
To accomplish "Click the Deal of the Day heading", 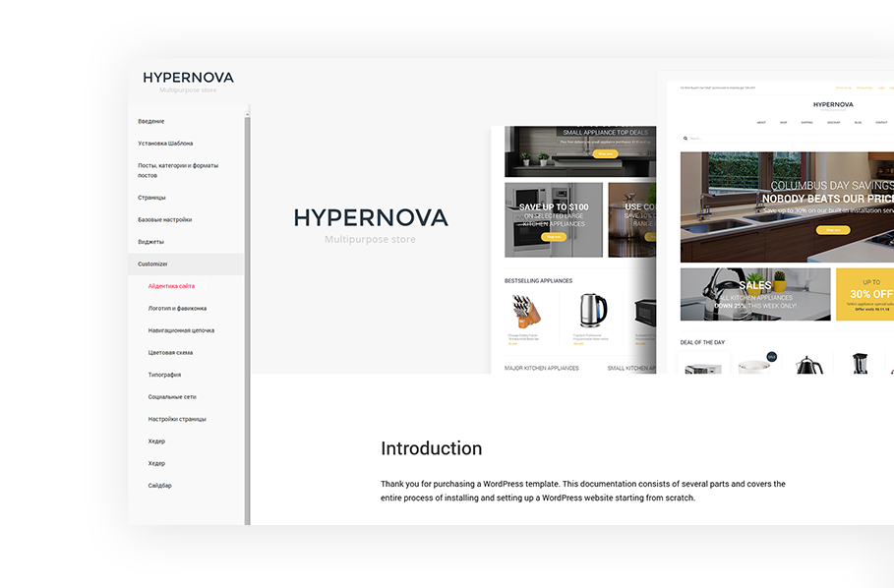I will (702, 342).
